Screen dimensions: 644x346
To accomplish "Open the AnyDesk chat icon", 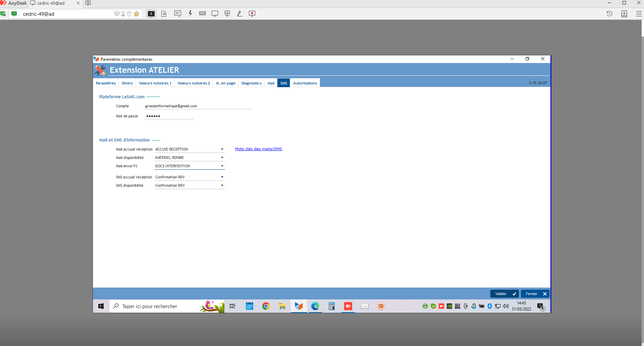I will pyautogui.click(x=178, y=14).
